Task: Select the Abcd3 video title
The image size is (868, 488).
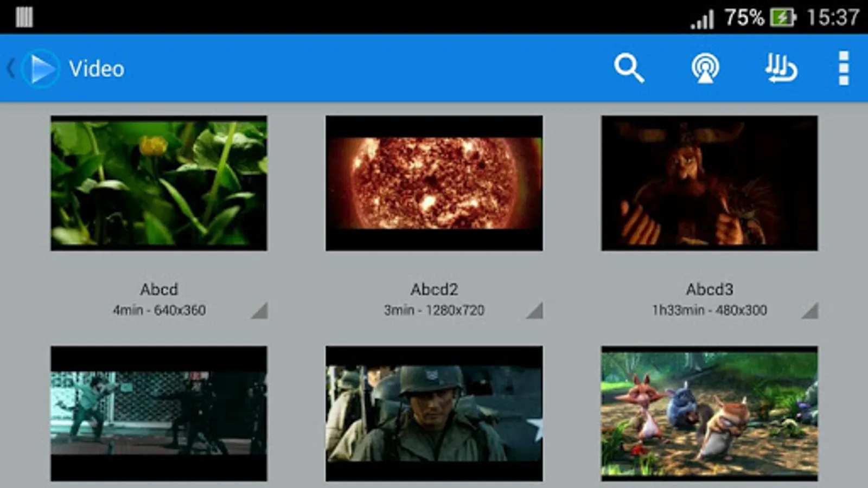Action: click(710, 289)
